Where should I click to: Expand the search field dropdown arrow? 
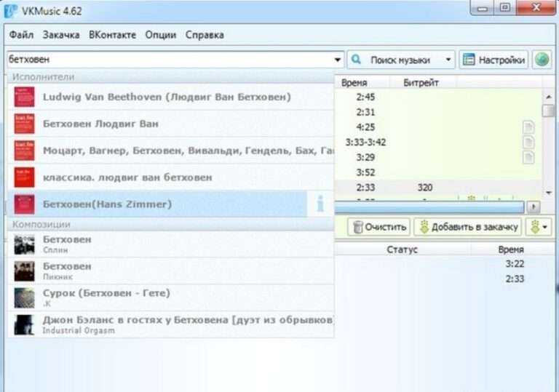coord(337,60)
